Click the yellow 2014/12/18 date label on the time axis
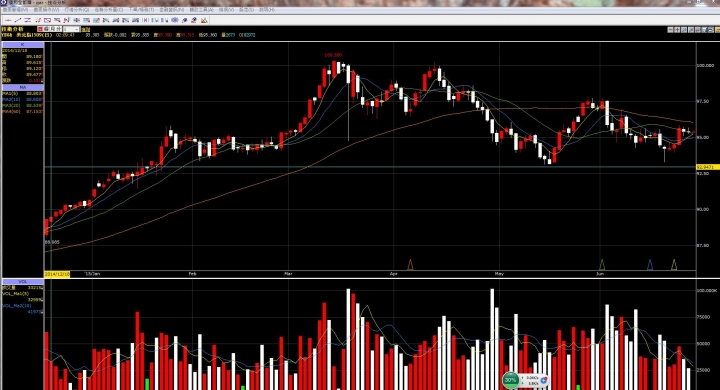The image size is (720, 390). (57, 274)
